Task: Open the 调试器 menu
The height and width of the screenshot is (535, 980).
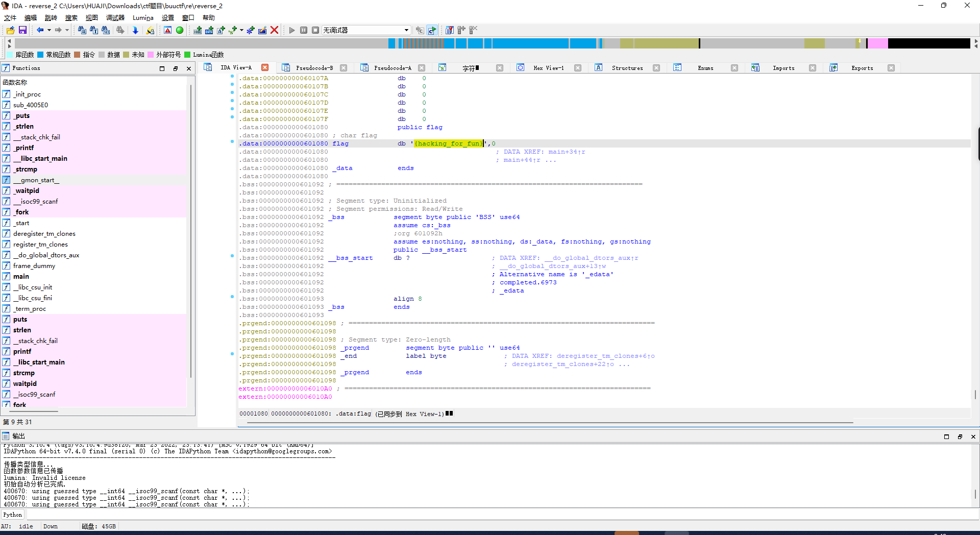Action: click(115, 18)
